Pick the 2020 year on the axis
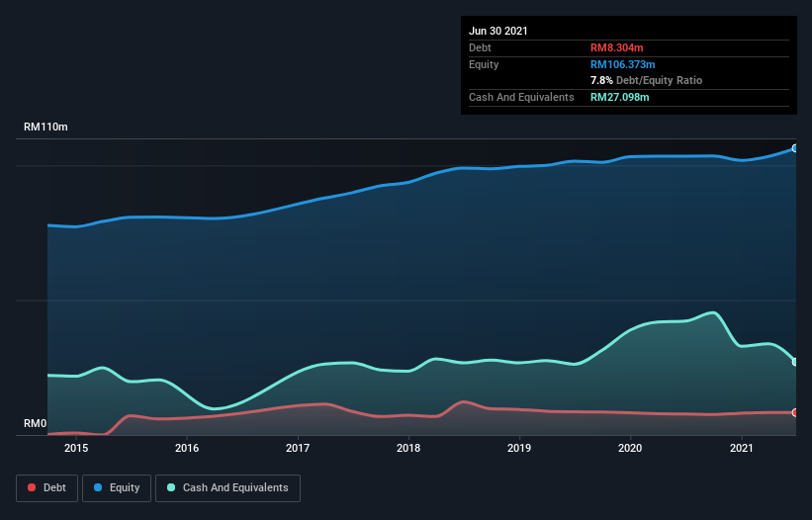 coord(630,449)
